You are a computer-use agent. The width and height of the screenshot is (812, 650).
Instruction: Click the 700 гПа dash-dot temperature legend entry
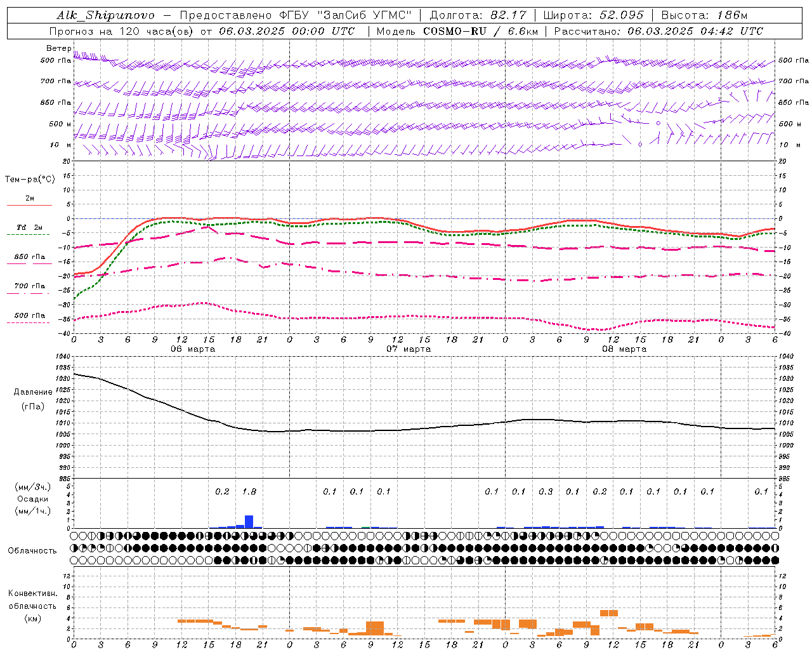point(30,286)
